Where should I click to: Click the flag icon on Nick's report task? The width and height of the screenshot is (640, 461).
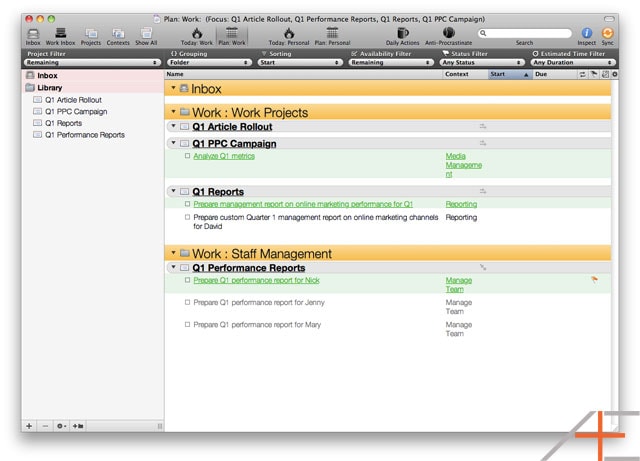(x=594, y=280)
